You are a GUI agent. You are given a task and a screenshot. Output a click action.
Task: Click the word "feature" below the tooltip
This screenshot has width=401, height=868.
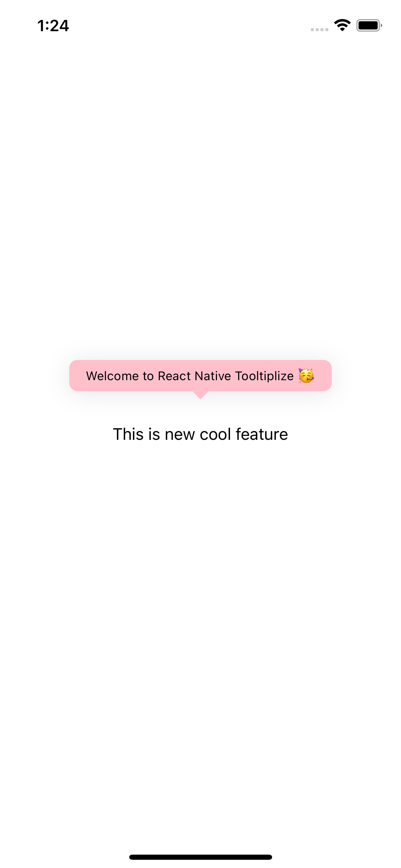coord(262,434)
